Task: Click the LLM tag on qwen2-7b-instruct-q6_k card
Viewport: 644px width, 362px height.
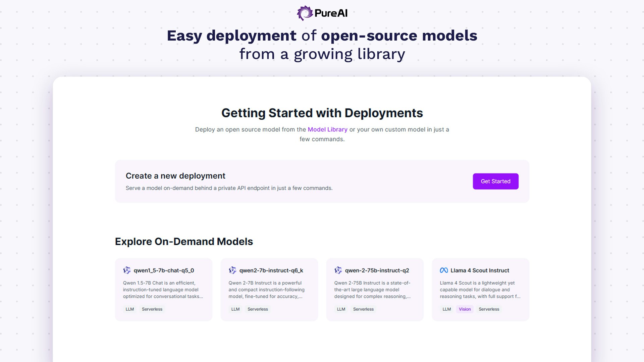Action: [x=235, y=309]
